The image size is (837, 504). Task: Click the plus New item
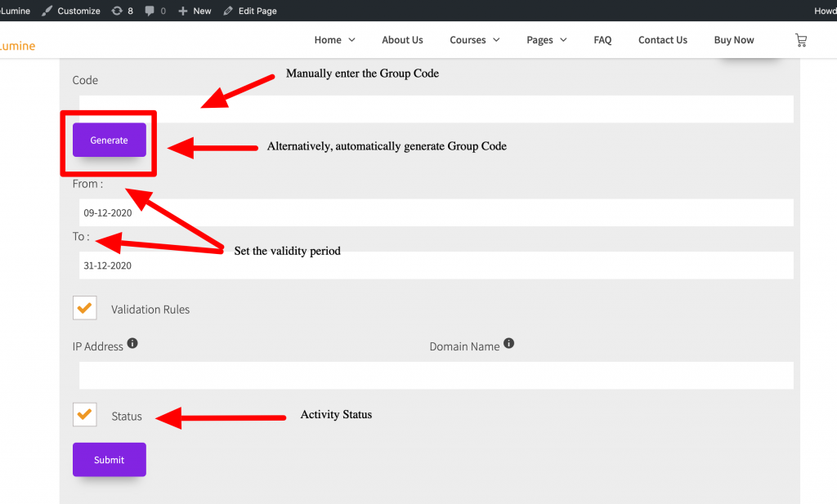pyautogui.click(x=195, y=11)
